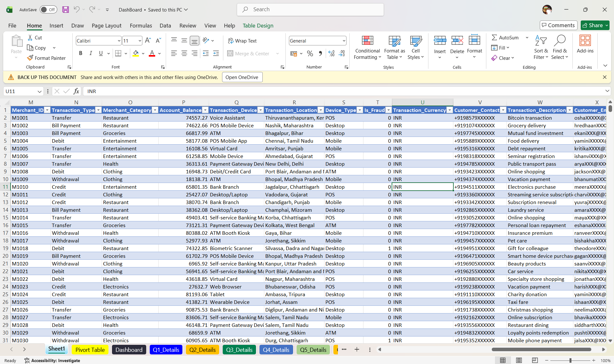Image resolution: width=614 pixels, height=364 pixels.
Task: Toggle Bold formatting
Action: tap(81, 53)
